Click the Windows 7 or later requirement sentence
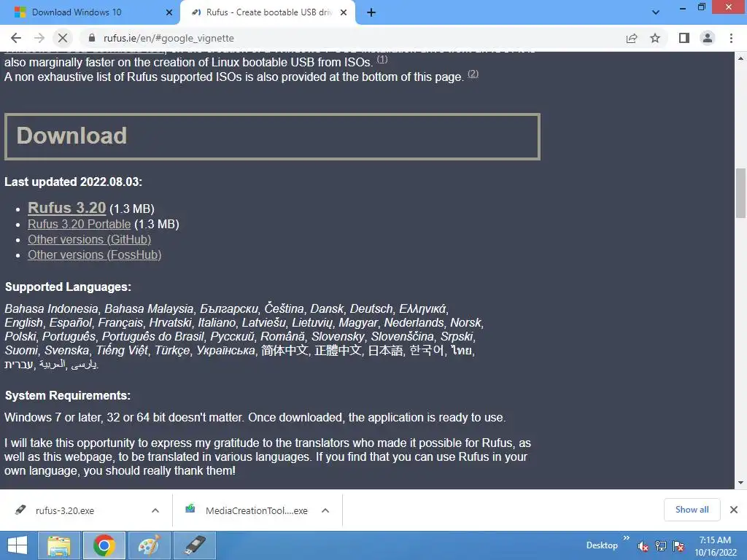747x560 pixels. 255,417
